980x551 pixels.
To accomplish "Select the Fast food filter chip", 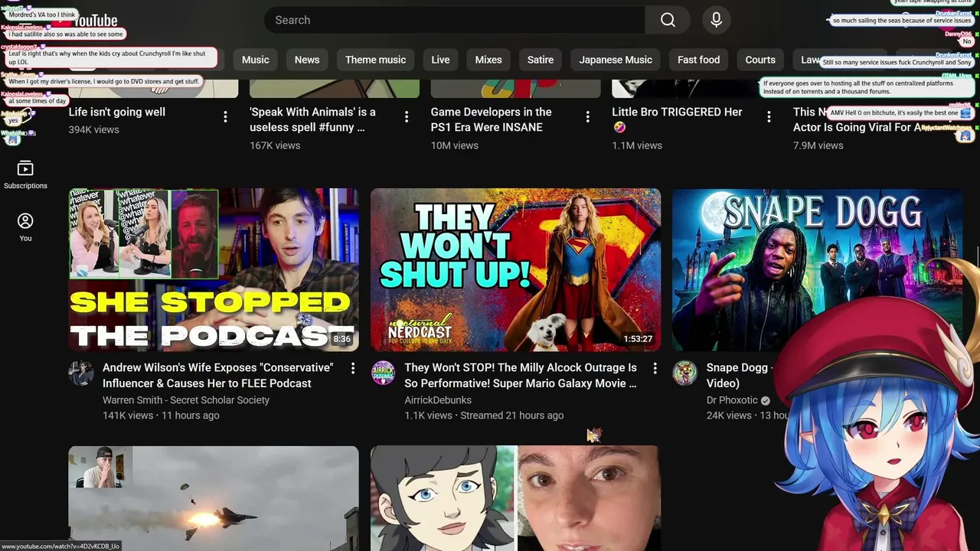I will pos(698,60).
